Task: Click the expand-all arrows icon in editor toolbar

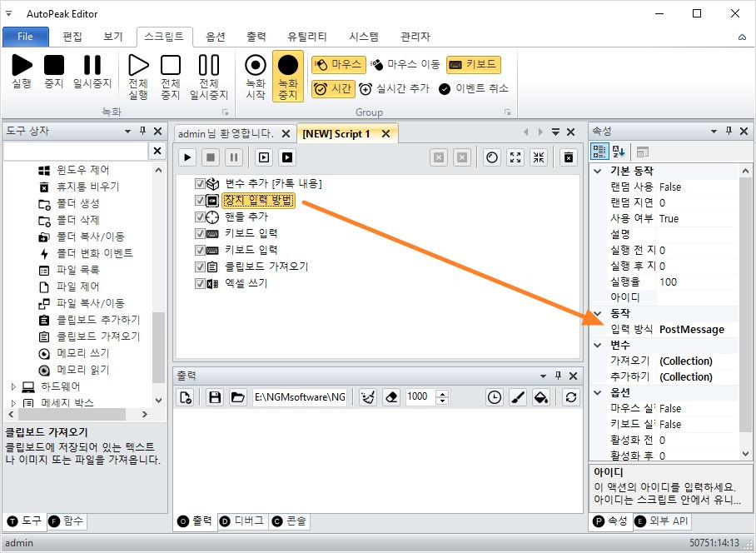Action: tap(515, 157)
